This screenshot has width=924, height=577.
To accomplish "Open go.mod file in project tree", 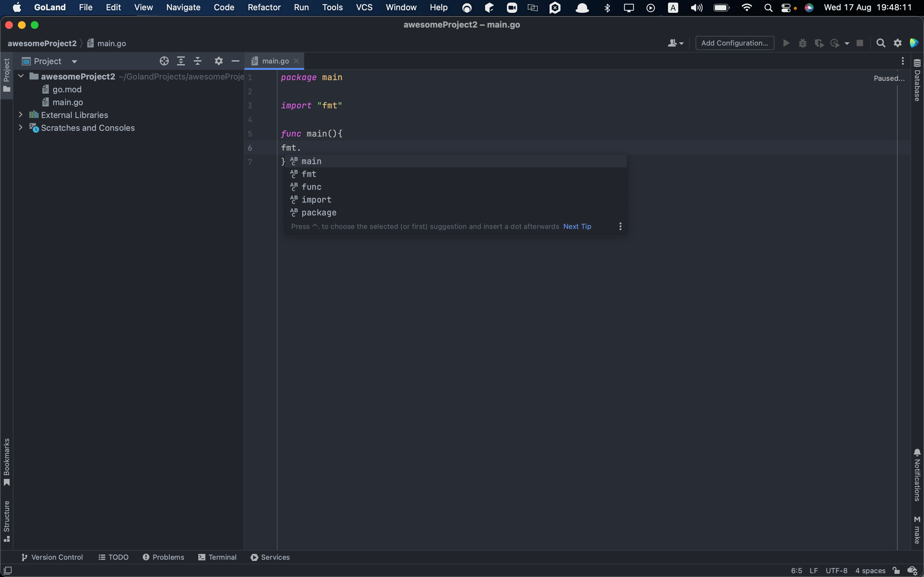I will click(67, 89).
